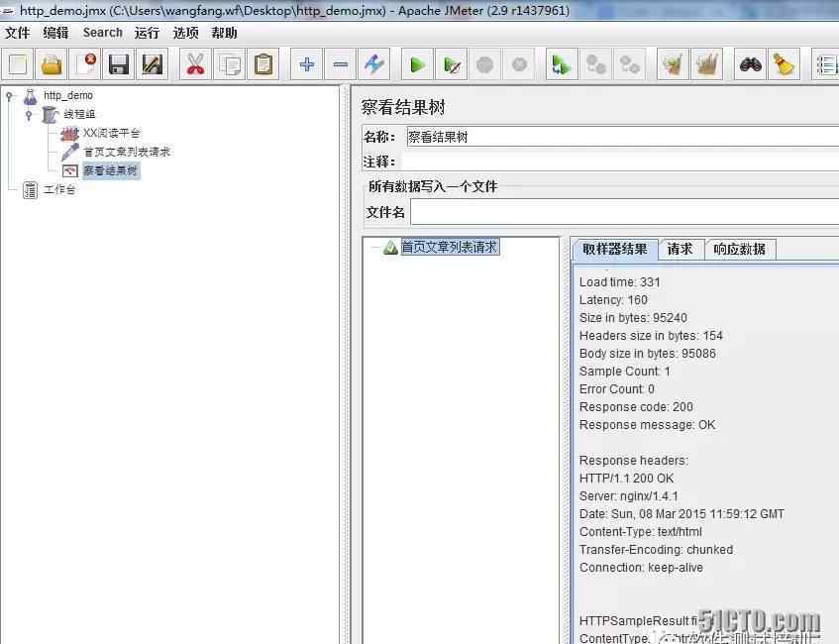Screen dimensions: 839x644
Task: Open the 帮助 menu
Action: 224,33
